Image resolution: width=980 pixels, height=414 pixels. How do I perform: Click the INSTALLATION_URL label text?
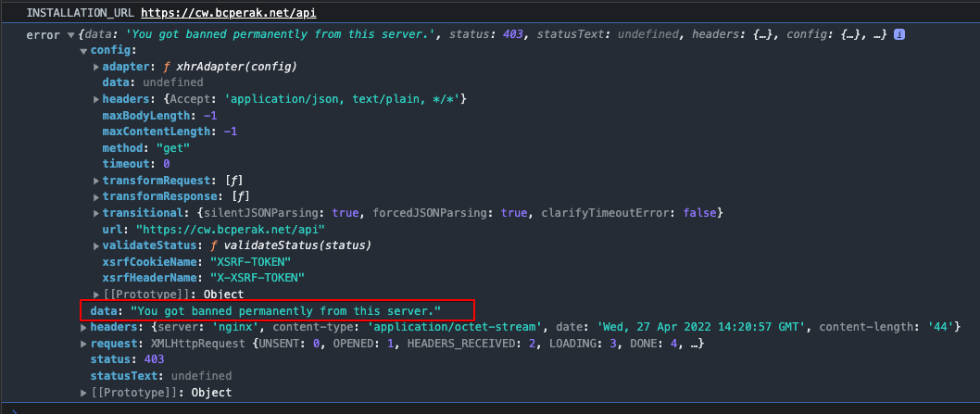coord(81,13)
